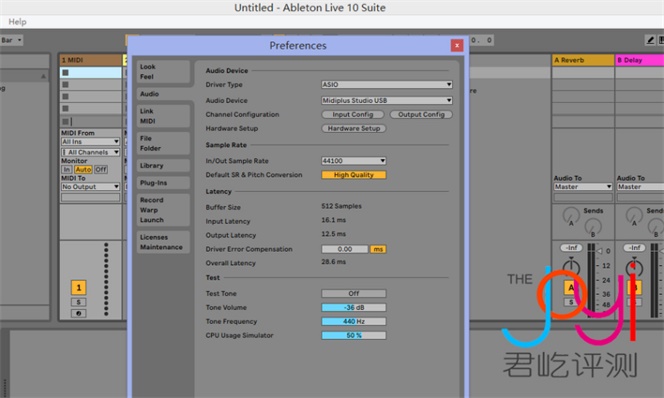The height and width of the screenshot is (398, 664).
Task: Solo the A Reverb return track
Action: [x=571, y=302]
